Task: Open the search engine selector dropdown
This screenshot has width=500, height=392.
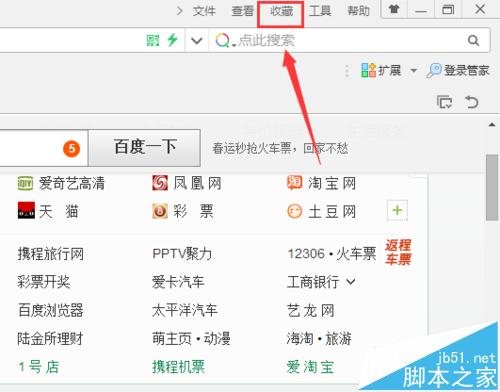Action: pyautogui.click(x=225, y=41)
